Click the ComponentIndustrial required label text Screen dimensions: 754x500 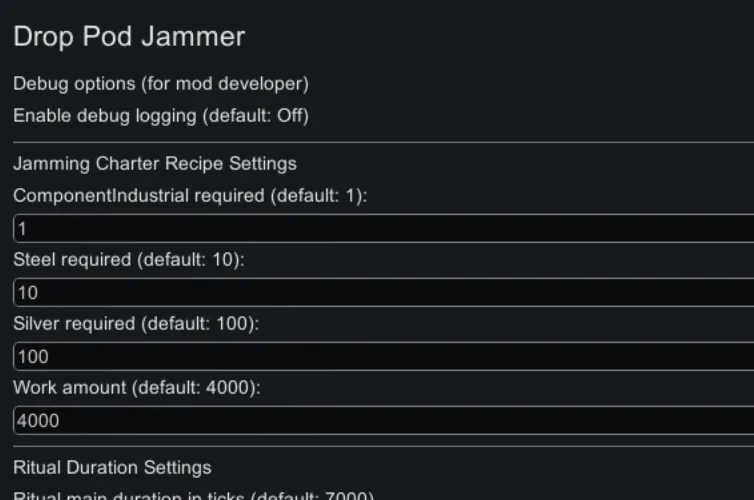[x=138, y=196]
